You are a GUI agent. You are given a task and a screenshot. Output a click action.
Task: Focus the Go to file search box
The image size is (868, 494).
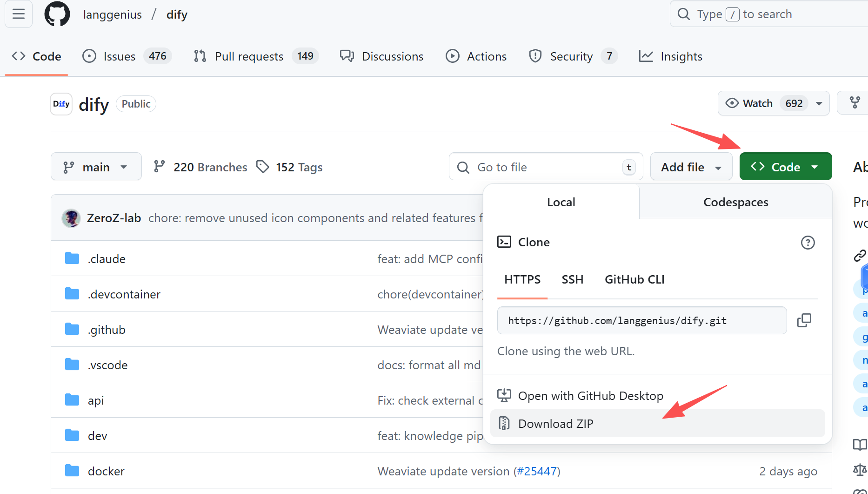click(x=546, y=167)
